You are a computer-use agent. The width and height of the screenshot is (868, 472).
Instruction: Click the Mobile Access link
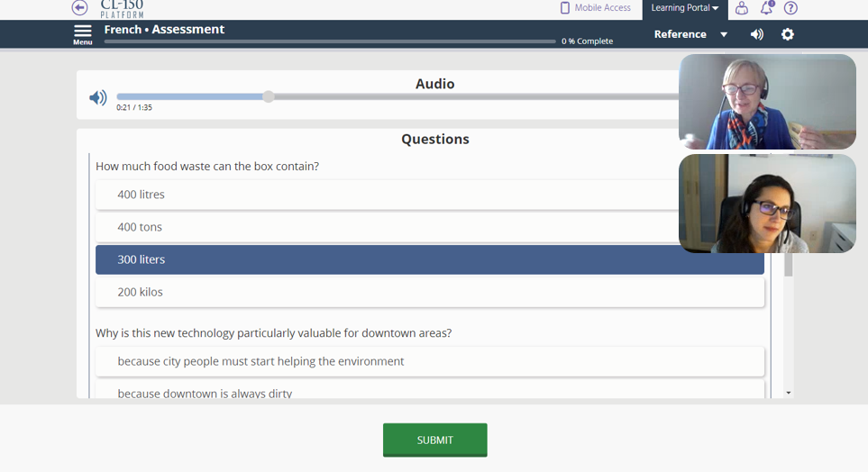[602, 8]
